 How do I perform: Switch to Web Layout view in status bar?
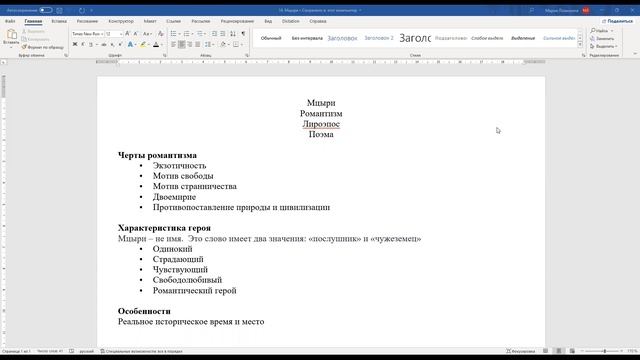coord(572,351)
